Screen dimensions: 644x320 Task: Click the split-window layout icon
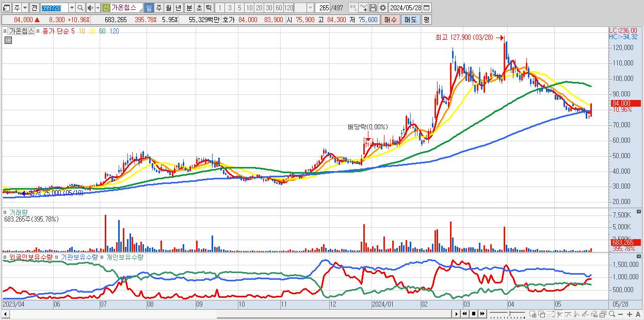tap(533, 314)
